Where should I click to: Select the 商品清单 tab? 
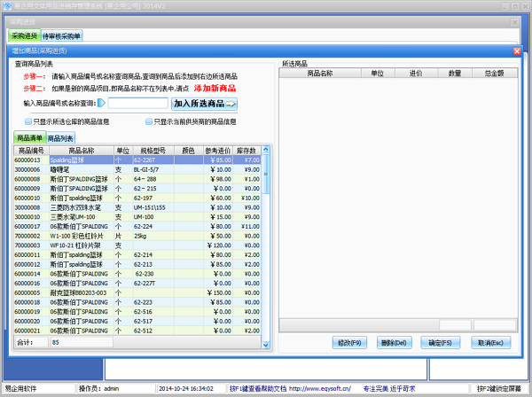[30, 137]
